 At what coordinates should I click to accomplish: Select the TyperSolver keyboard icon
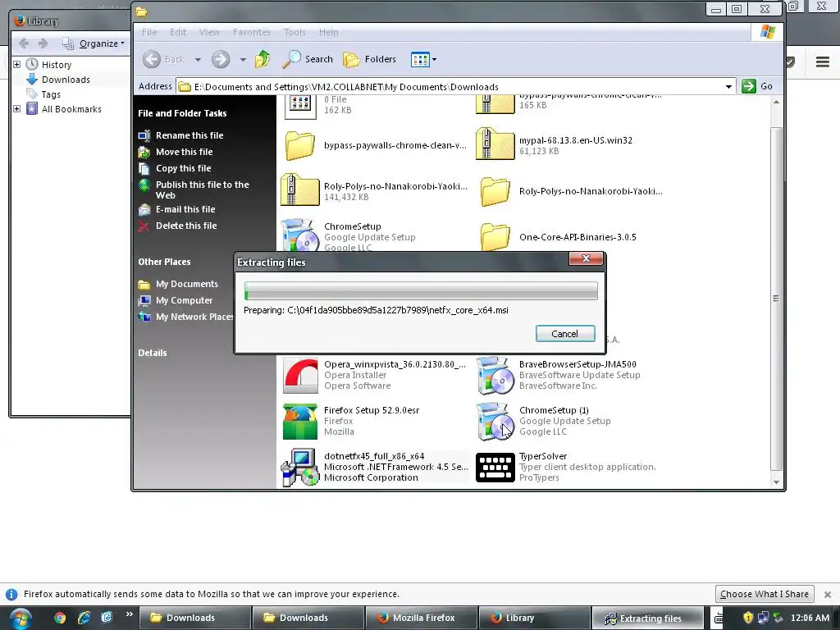point(495,467)
